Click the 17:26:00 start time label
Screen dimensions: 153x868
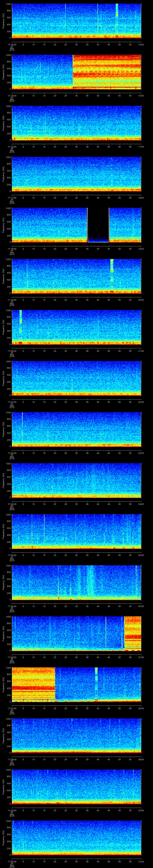[x=12, y=657]
